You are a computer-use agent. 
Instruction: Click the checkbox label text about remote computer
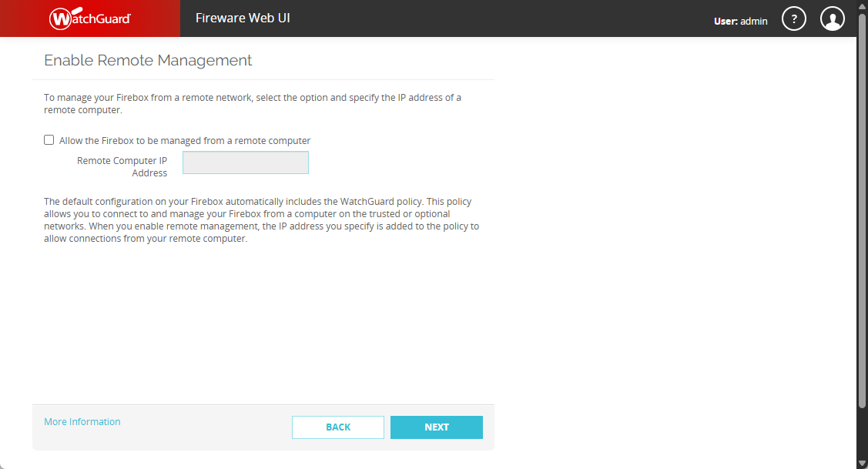click(x=185, y=141)
